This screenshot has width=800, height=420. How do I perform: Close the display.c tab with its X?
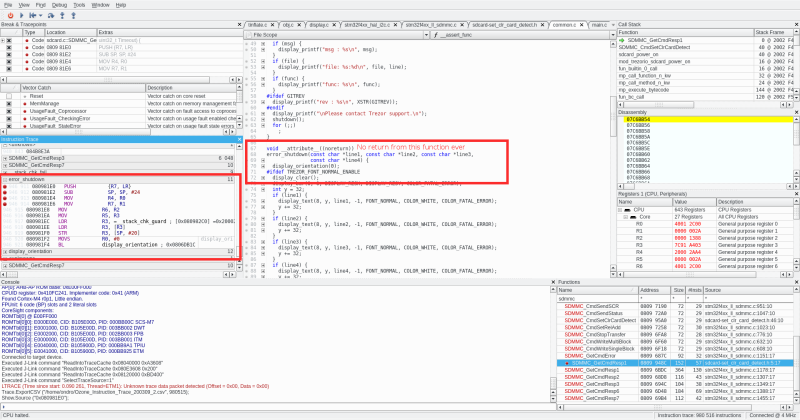click(x=335, y=24)
